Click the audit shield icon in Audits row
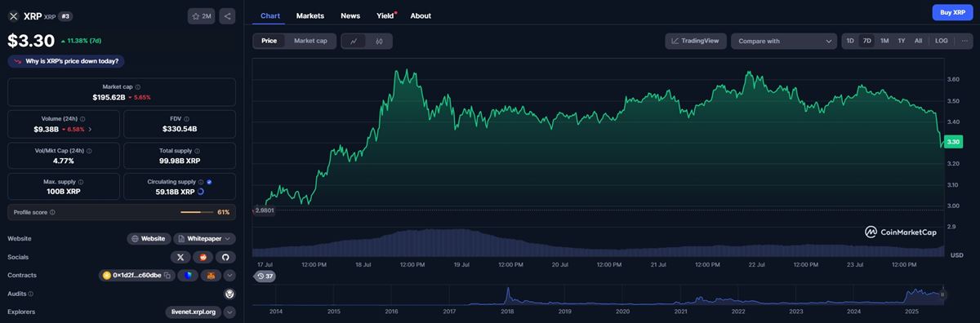The image size is (980, 323). click(x=229, y=294)
